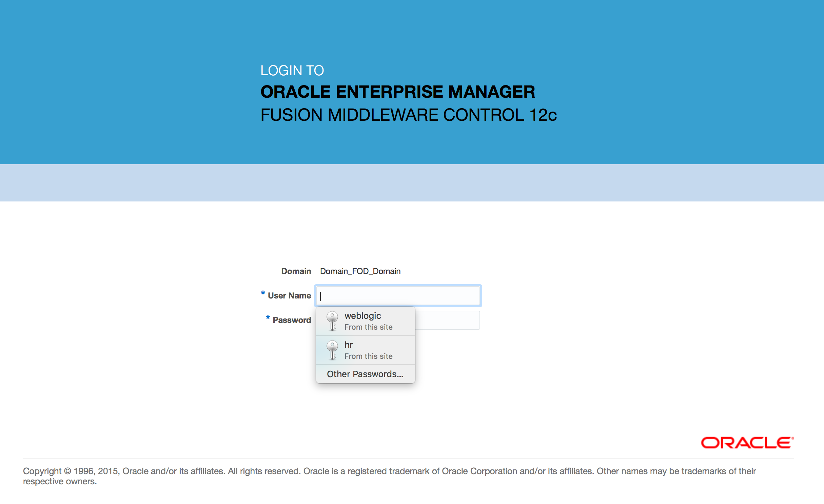Click the visible part of Password field

[447, 320]
